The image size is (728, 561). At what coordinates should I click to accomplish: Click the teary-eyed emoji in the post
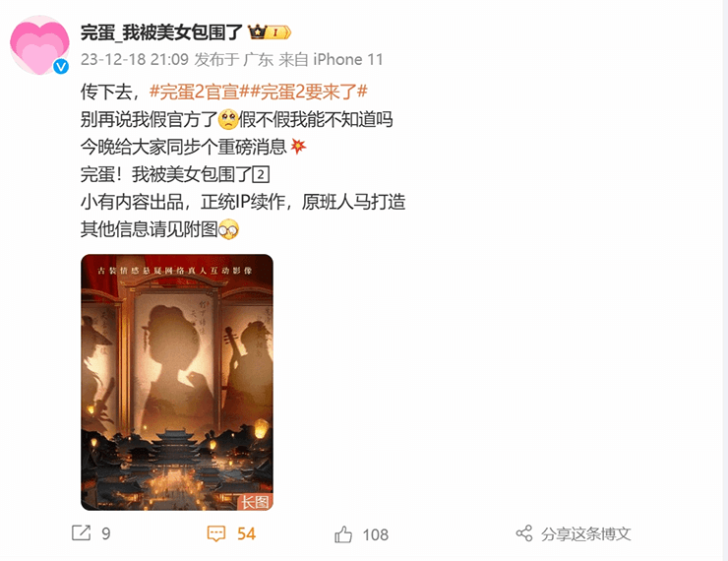coord(228,119)
